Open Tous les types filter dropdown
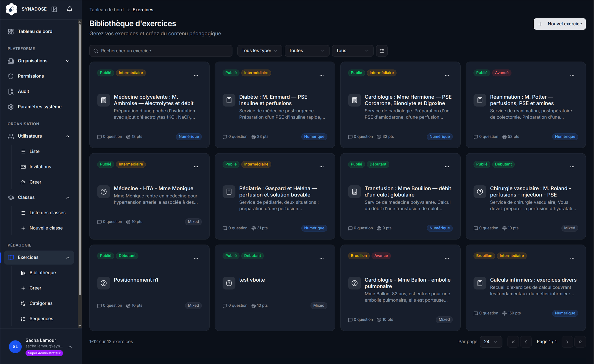The width and height of the screenshot is (594, 364). pos(260,51)
